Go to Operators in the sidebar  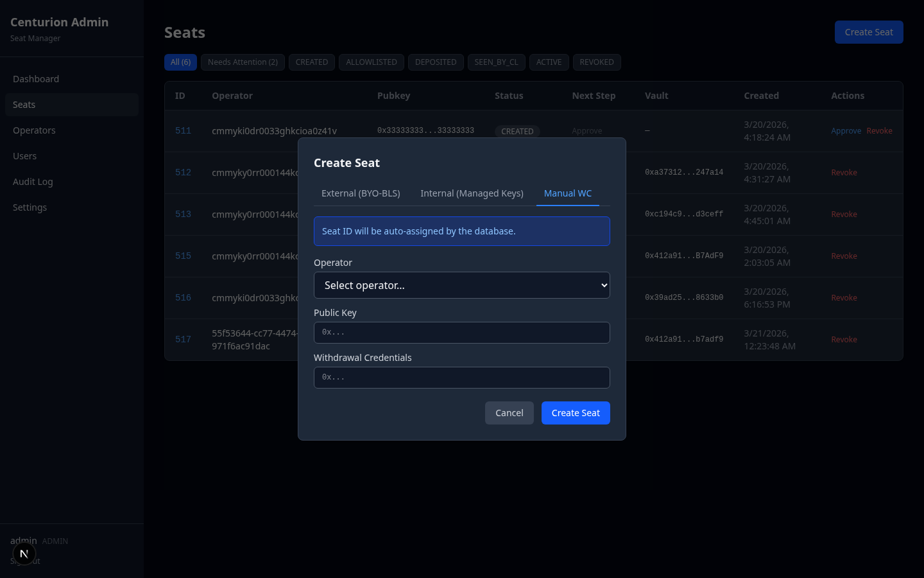click(34, 130)
